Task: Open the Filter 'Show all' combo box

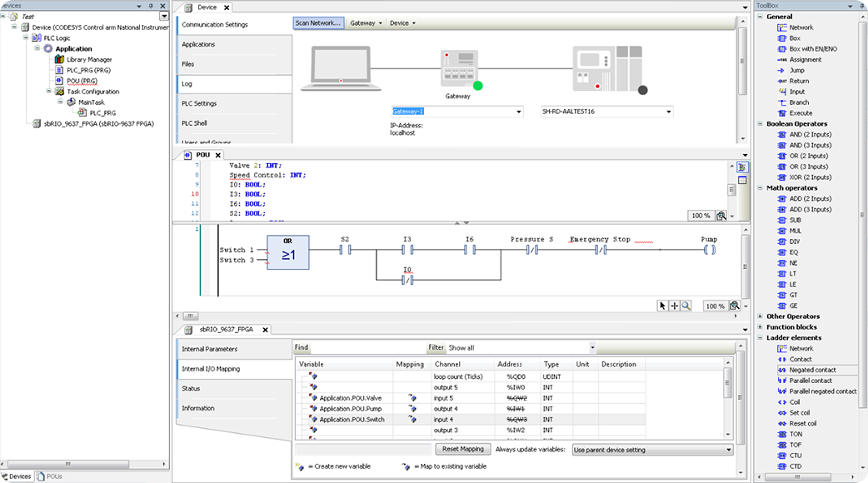Action: 522,347
